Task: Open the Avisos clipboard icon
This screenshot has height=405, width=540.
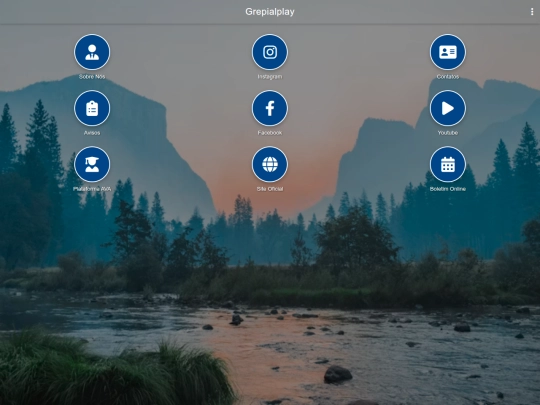Action: point(92,108)
